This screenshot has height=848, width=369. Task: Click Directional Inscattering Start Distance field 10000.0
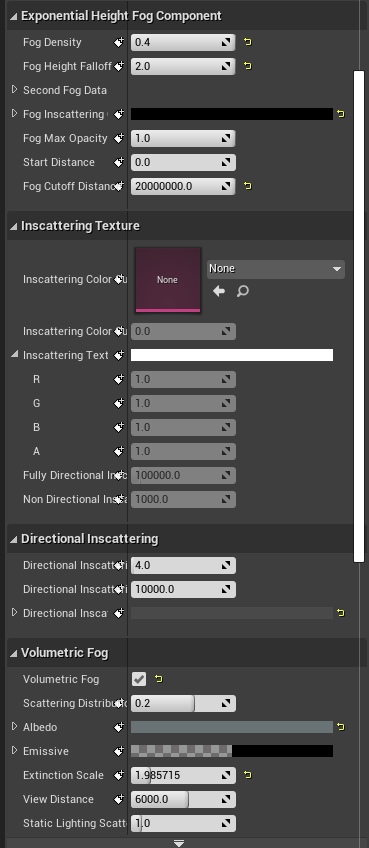(183, 589)
